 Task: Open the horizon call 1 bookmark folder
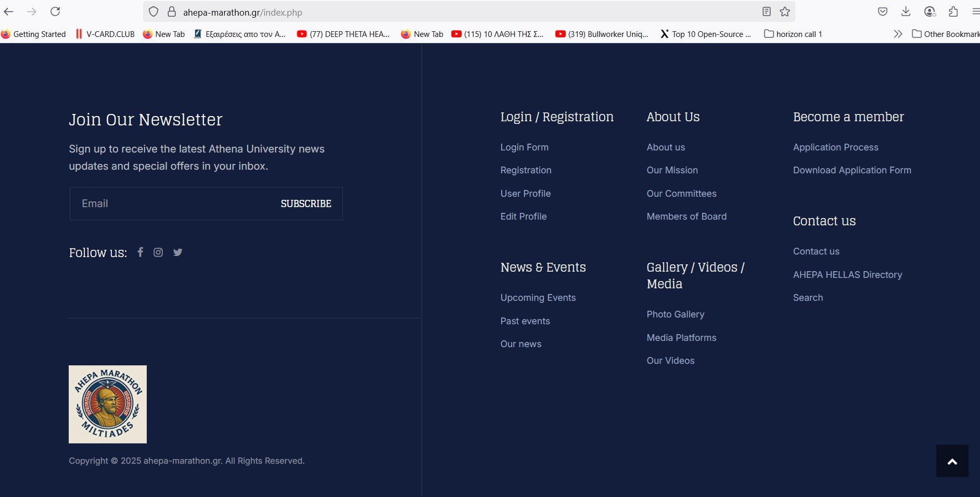click(x=793, y=34)
